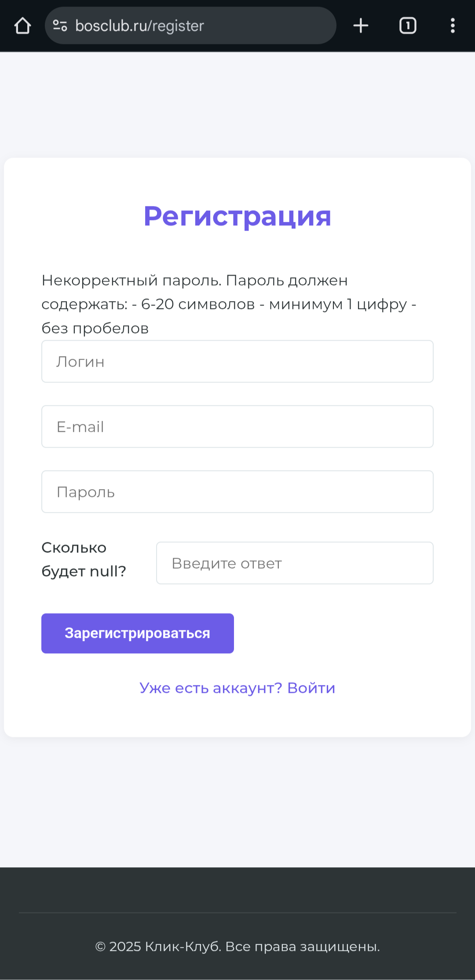This screenshot has height=980, width=475.
Task: Open site information icon in address bar
Action: click(x=60, y=26)
